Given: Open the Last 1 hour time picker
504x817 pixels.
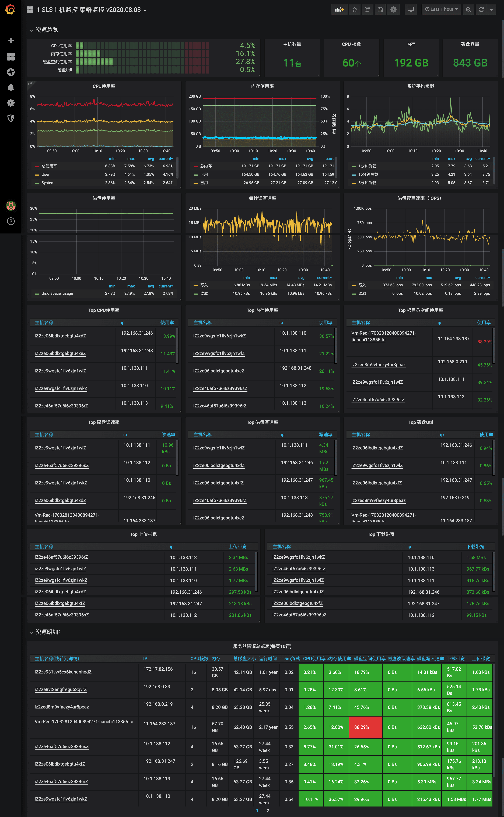Looking at the screenshot, I should (441, 10).
